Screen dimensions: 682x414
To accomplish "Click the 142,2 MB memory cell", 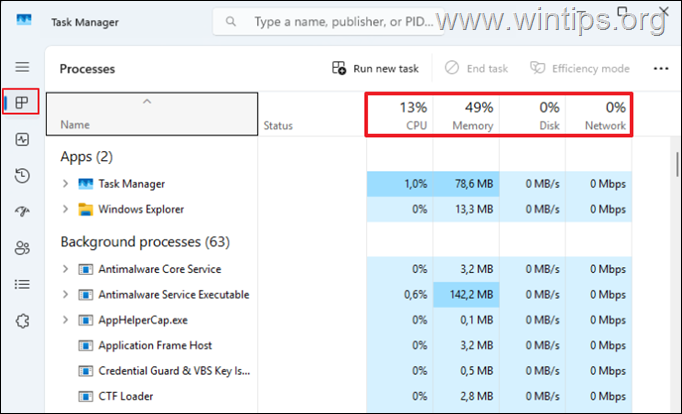I will point(466,294).
